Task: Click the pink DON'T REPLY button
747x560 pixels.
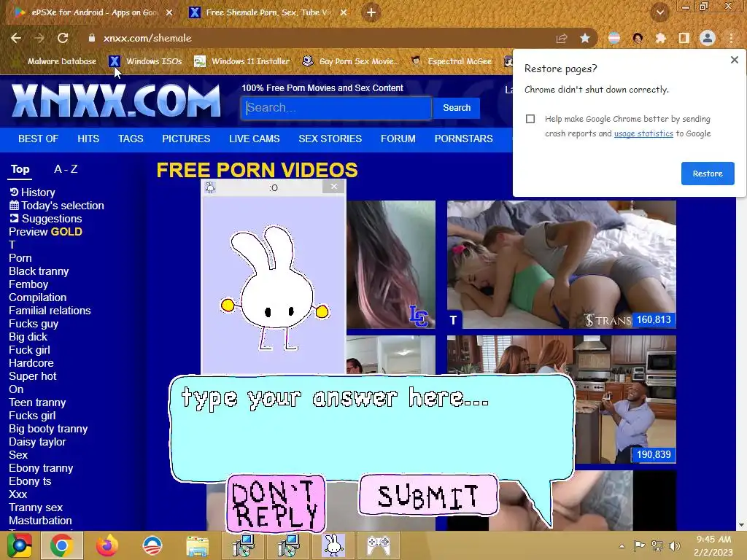Action: pos(276,504)
